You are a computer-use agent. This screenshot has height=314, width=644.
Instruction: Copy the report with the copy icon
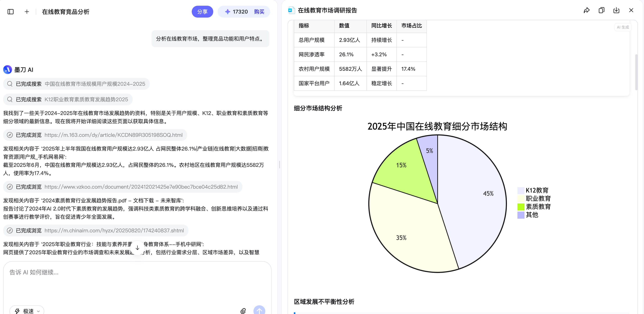click(601, 10)
